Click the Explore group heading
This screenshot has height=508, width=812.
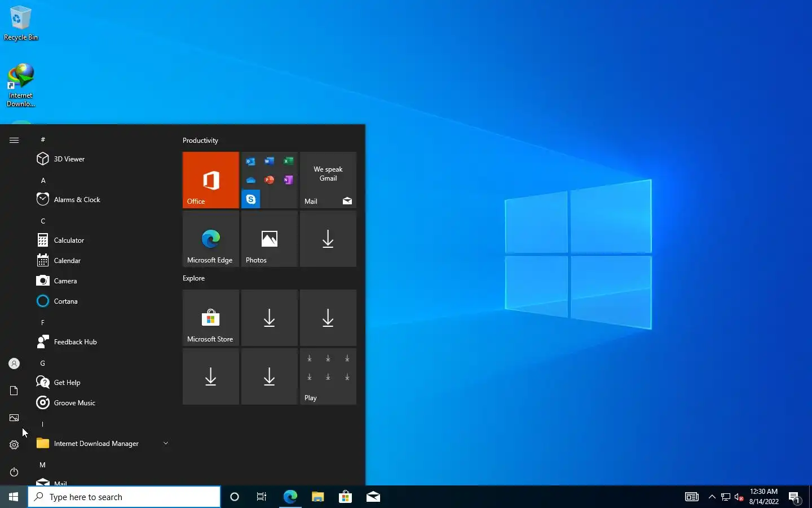(x=193, y=278)
